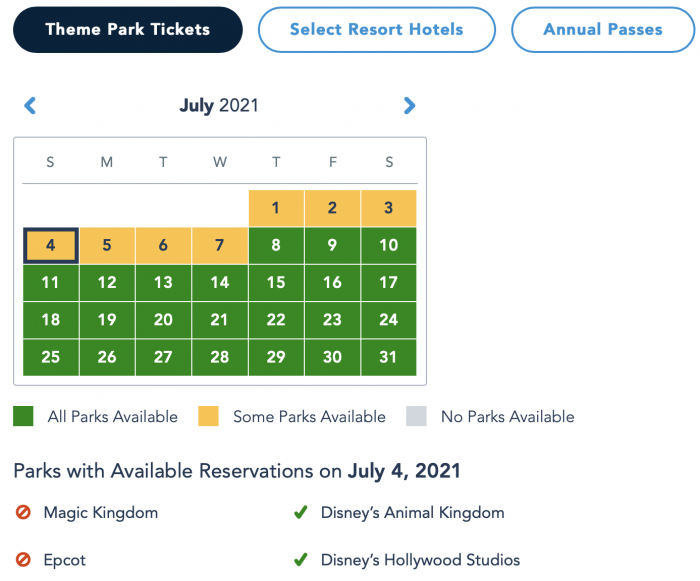Open the Annual Passes tab

(603, 29)
